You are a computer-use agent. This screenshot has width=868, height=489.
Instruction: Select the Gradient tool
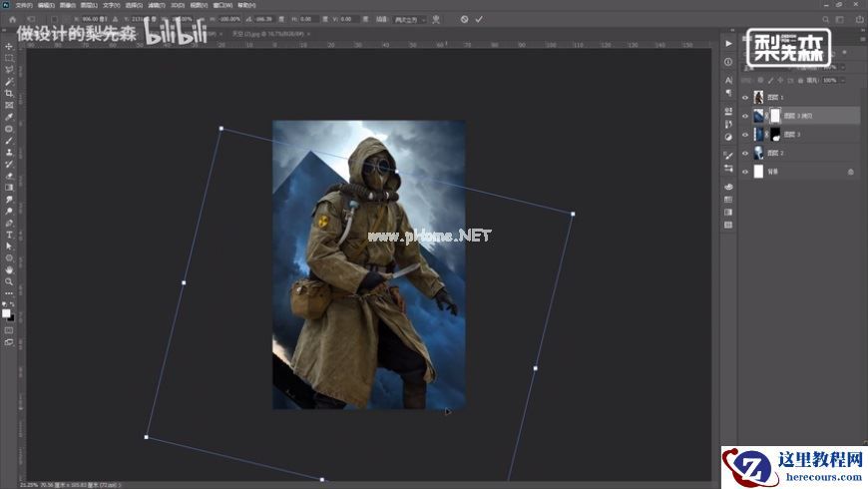click(x=9, y=188)
